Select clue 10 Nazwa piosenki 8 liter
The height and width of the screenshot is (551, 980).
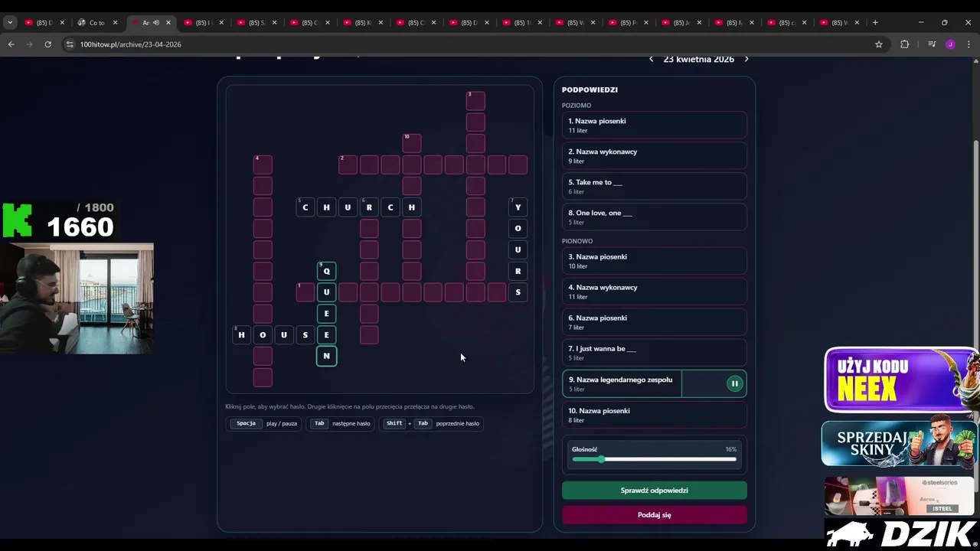[654, 415]
